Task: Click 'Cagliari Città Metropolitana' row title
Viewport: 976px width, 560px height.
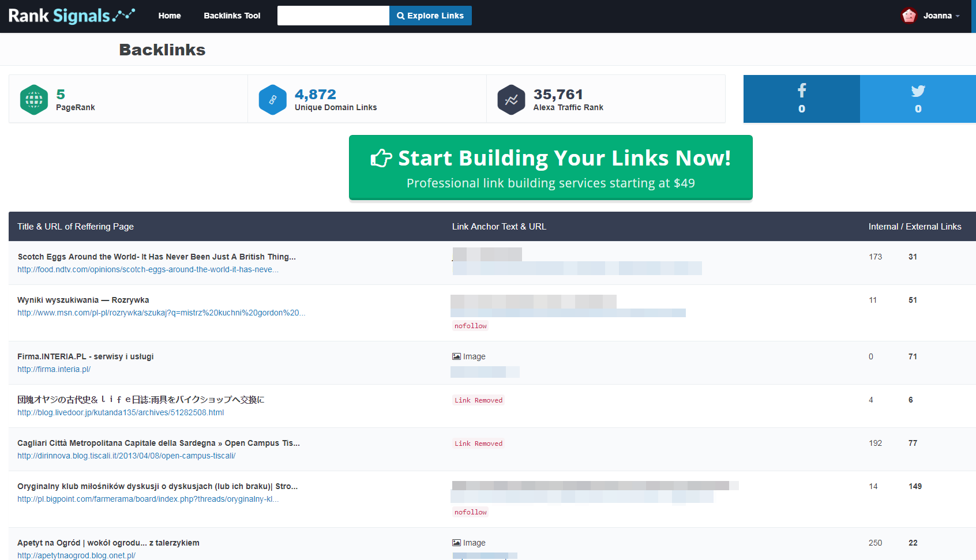Action: click(x=159, y=443)
